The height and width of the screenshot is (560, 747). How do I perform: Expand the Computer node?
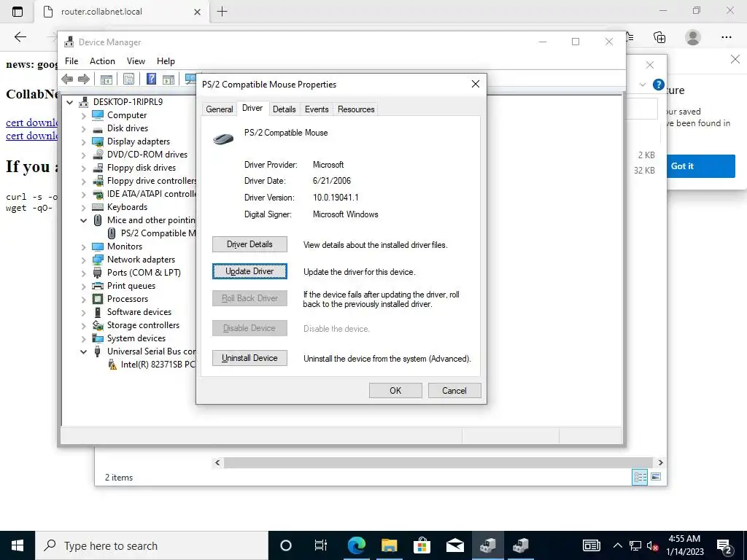[x=83, y=115]
